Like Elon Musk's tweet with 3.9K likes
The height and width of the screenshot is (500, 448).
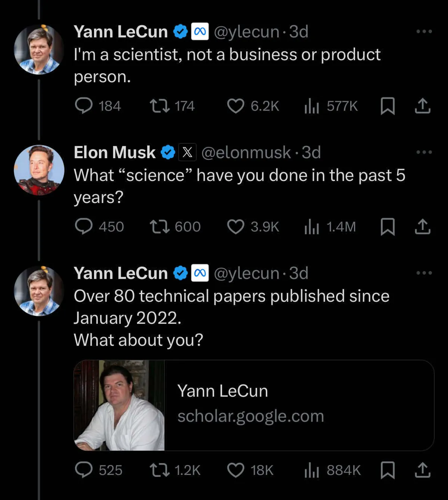(236, 226)
